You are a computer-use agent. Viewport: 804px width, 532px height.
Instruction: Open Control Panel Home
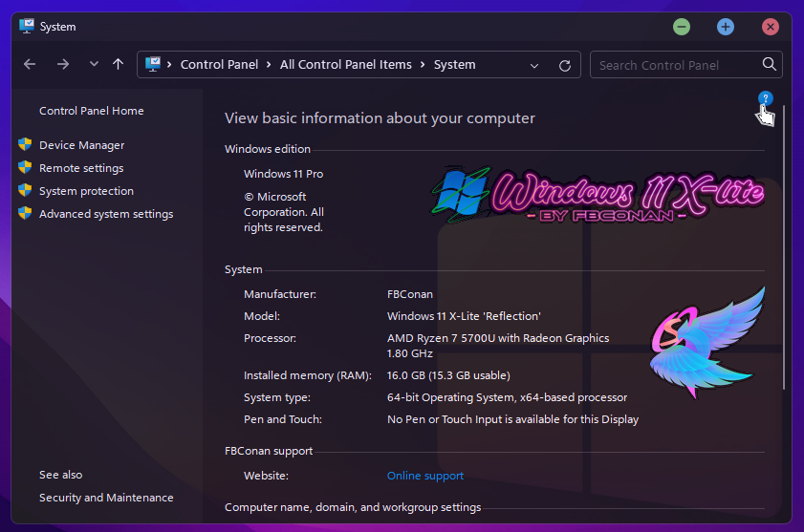(x=91, y=111)
